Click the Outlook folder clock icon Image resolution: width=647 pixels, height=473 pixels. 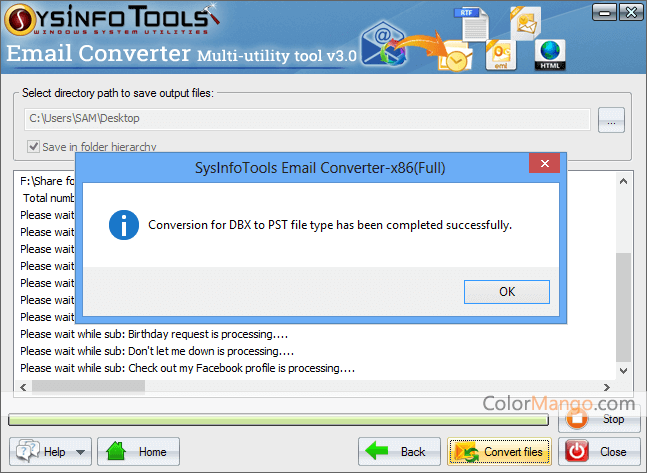[x=455, y=57]
